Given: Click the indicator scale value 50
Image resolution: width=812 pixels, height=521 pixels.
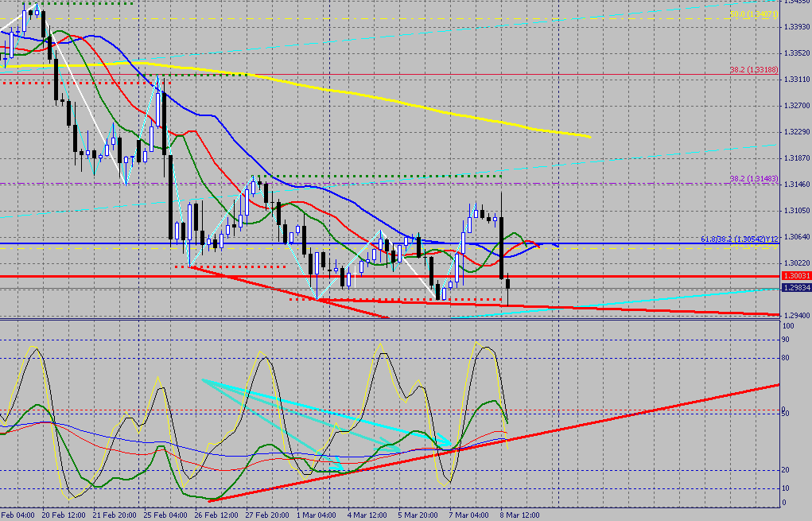Looking at the screenshot, I should coord(786,414).
